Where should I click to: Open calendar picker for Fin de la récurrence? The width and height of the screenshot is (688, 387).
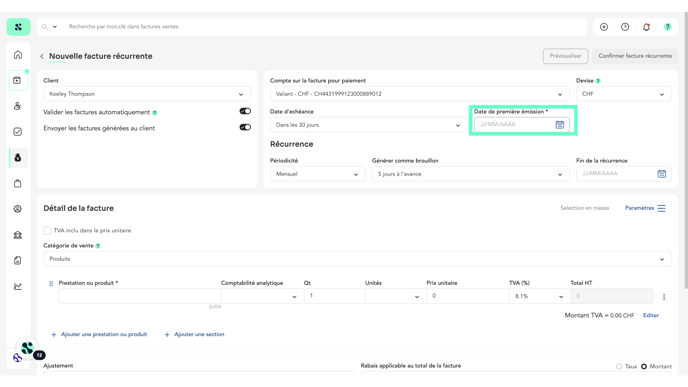tap(662, 174)
